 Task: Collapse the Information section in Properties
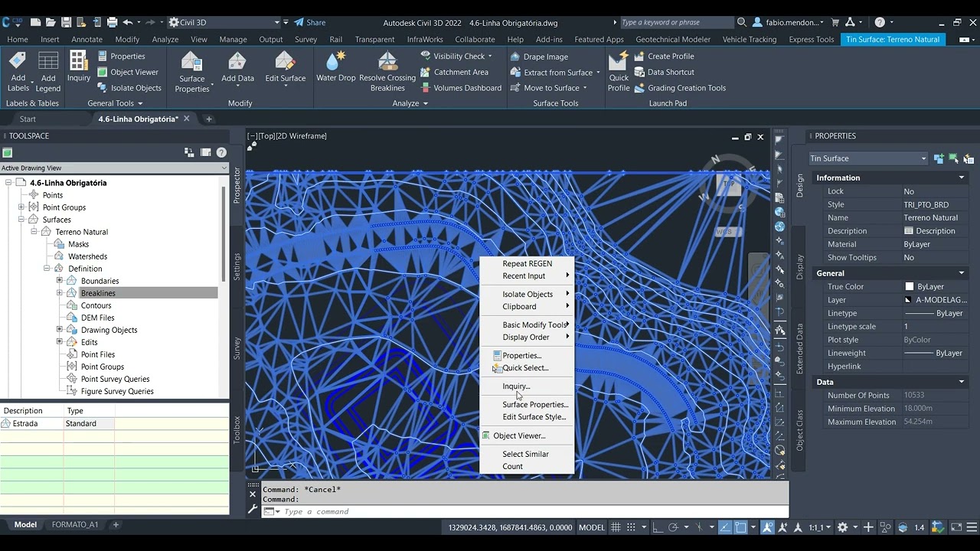pos(962,178)
